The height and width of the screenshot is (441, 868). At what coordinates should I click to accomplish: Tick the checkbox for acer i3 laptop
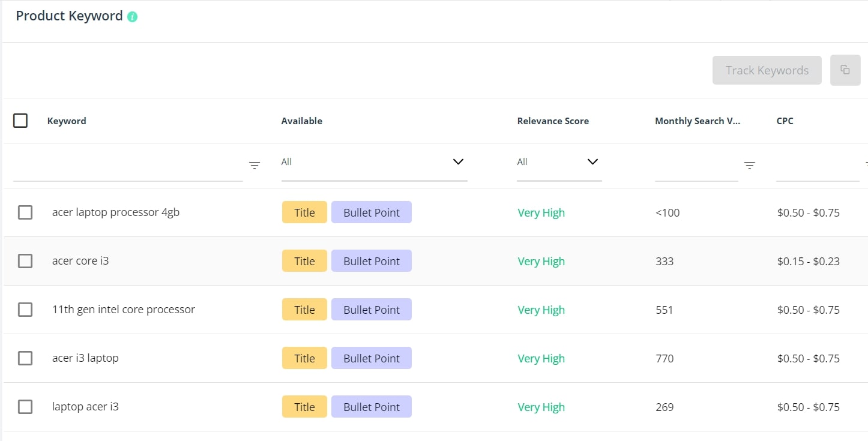pyautogui.click(x=25, y=358)
